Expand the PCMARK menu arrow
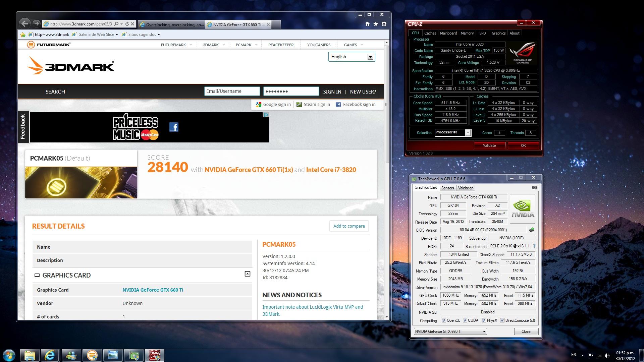 coord(256,45)
